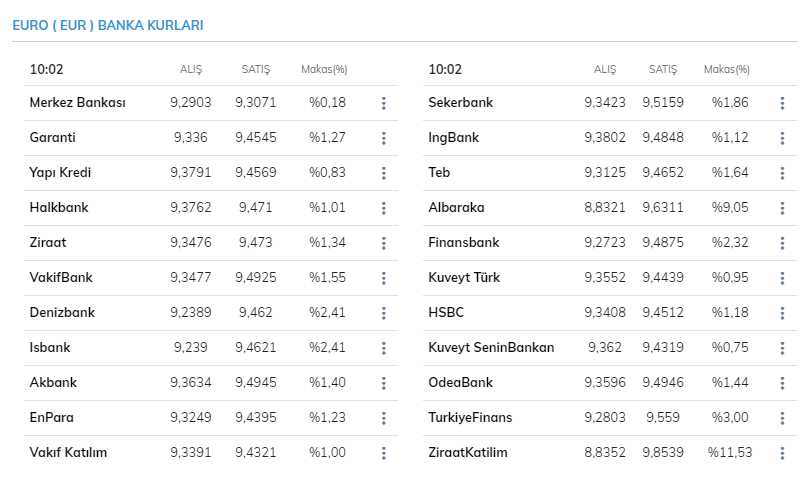This screenshot has height=481, width=812.
Task: Open the three-dot menu for Sekerbank
Action: 782,103
